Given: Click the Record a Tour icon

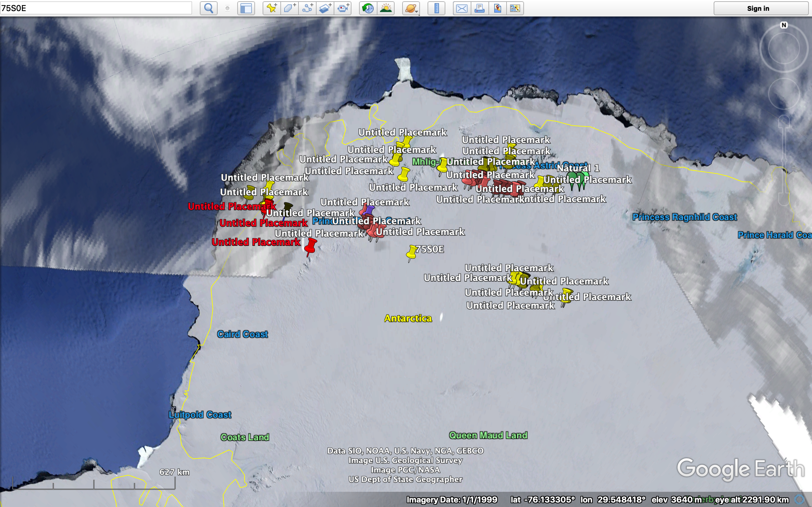Looking at the screenshot, I should [343, 8].
